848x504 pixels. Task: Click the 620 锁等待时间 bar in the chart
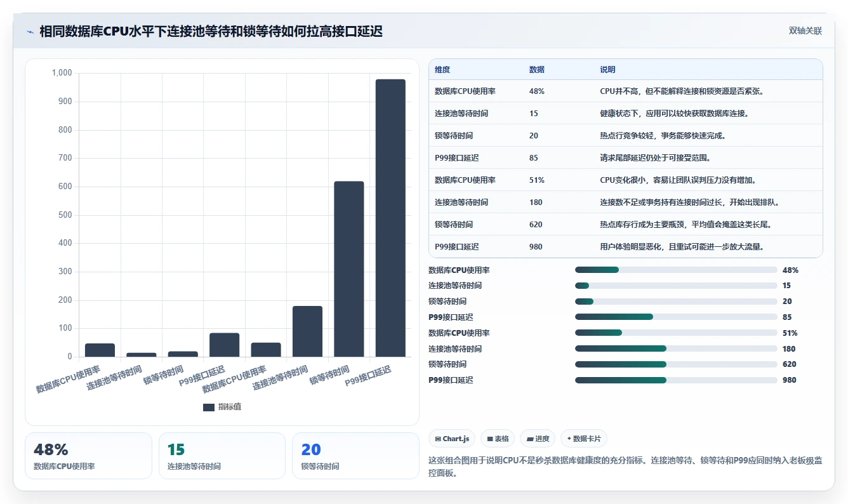[349, 269]
